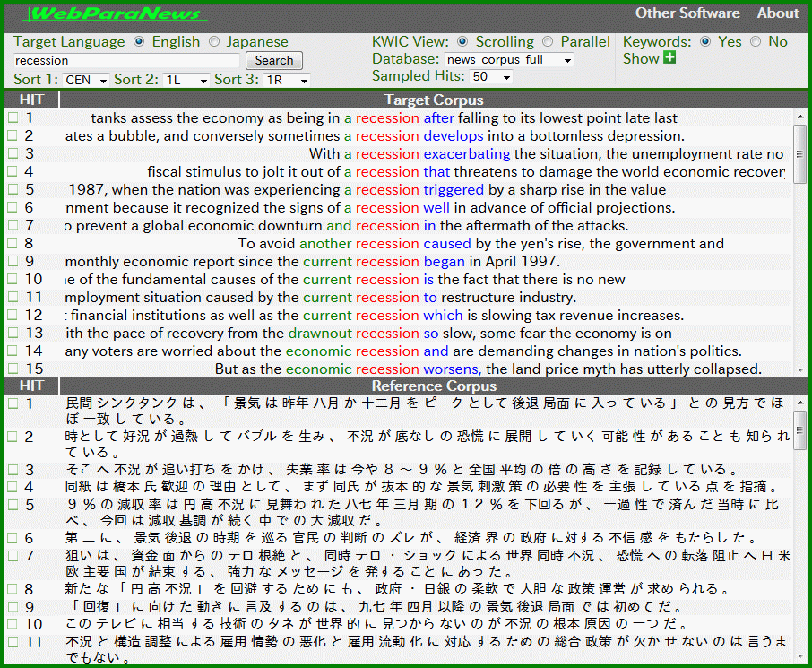The image size is (812, 668).
Task: Open the Sort 2 1L dropdown
Action: [186, 80]
